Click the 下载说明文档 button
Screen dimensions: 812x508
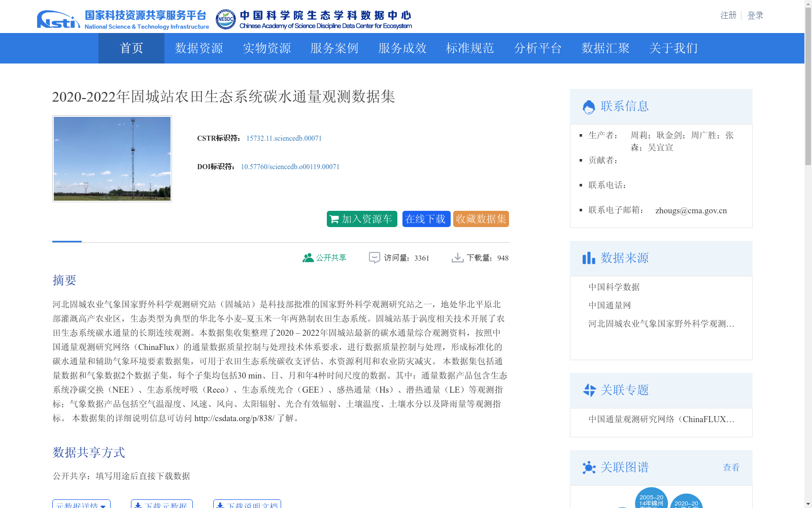247,504
